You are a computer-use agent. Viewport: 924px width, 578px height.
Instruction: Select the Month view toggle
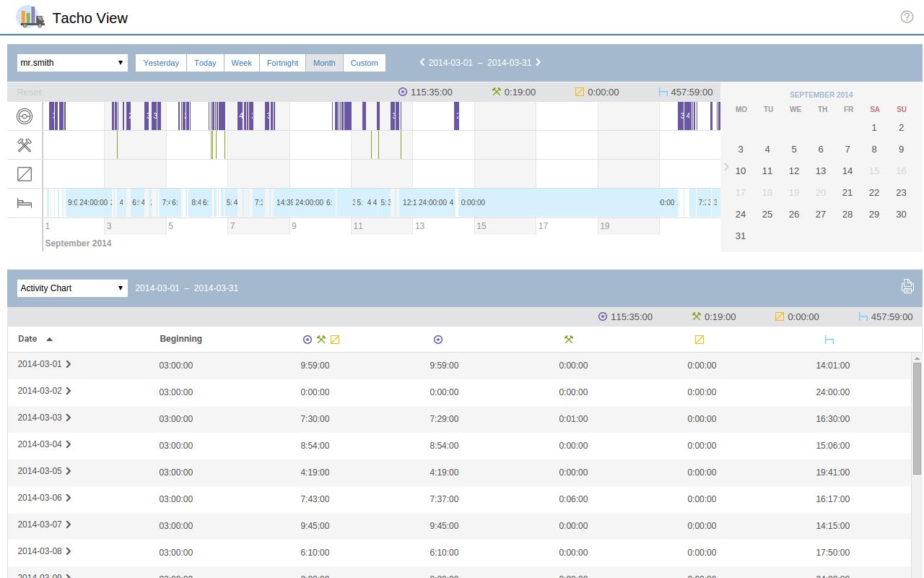[x=324, y=63]
